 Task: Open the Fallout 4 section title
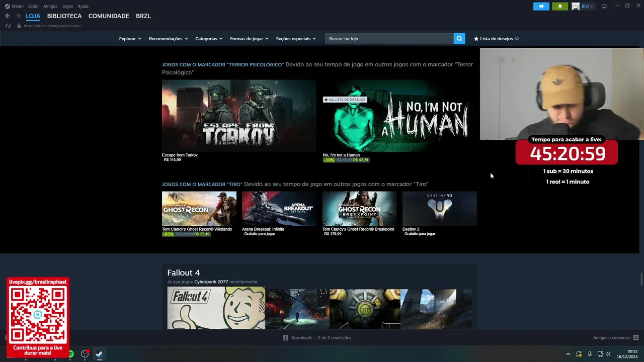click(x=184, y=273)
